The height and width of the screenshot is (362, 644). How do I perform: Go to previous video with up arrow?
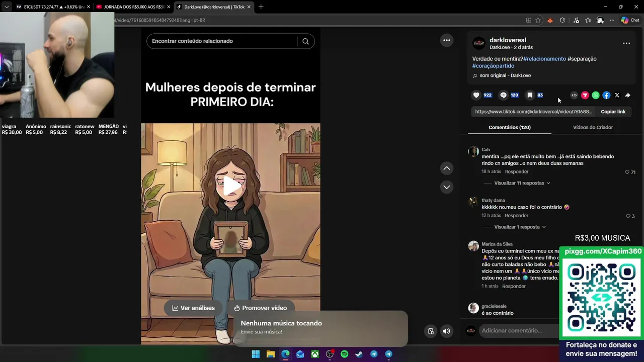[446, 168]
